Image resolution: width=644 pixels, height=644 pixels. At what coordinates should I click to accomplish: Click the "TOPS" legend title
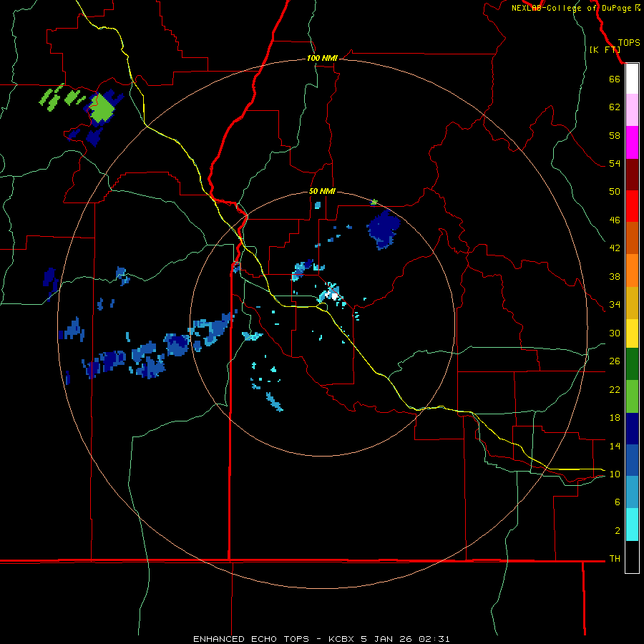click(629, 42)
